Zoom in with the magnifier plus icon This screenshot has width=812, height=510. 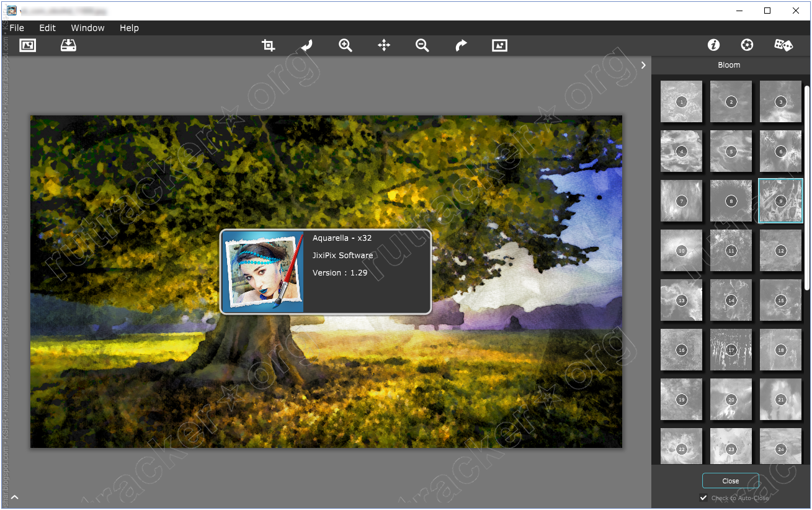tap(346, 45)
